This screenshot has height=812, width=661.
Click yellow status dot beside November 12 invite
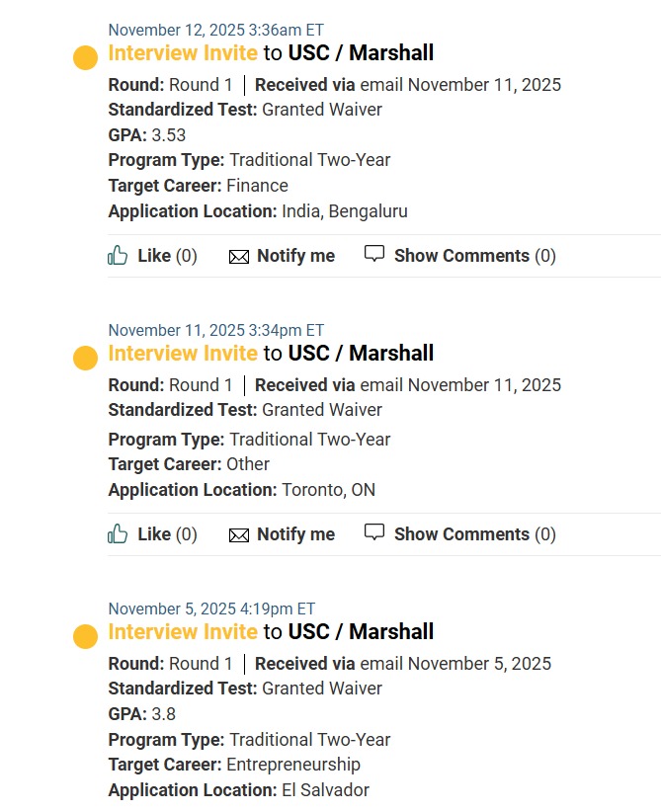[86, 58]
